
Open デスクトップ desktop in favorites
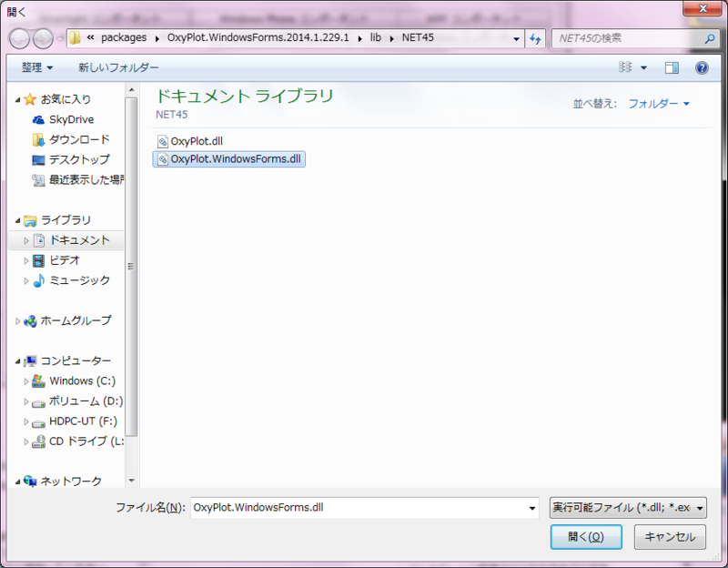pos(79,159)
